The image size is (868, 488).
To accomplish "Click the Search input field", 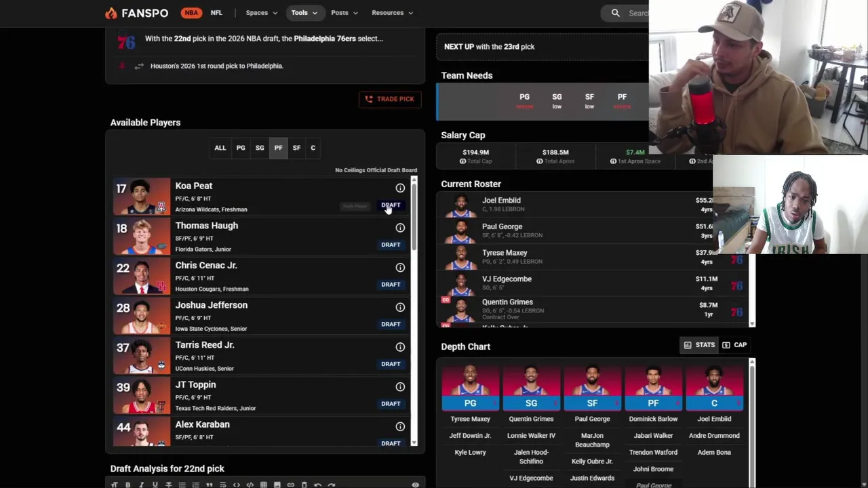I will (x=637, y=13).
